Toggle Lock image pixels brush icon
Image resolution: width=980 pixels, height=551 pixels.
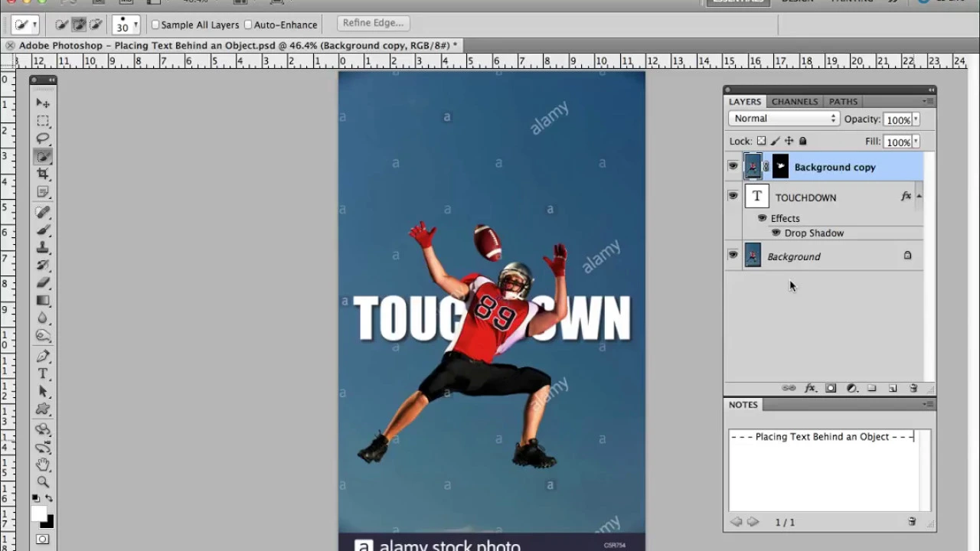click(775, 141)
